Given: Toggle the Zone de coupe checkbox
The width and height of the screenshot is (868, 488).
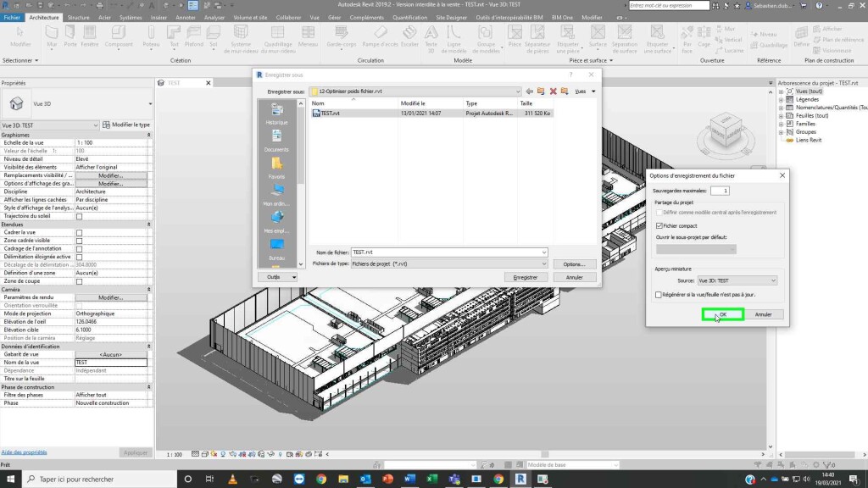Looking at the screenshot, I should click(x=79, y=281).
